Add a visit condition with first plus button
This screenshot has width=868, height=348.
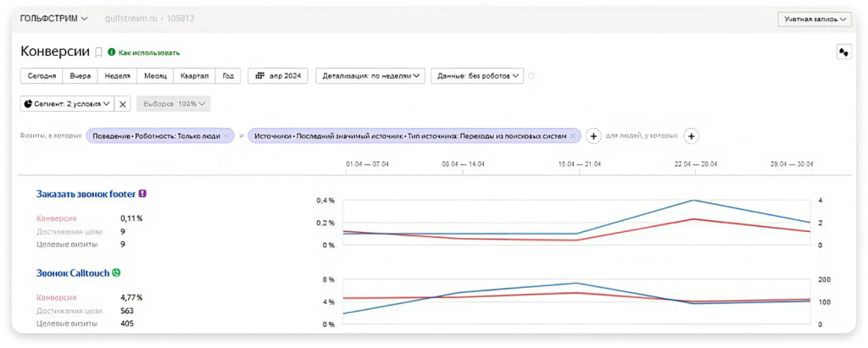click(593, 135)
